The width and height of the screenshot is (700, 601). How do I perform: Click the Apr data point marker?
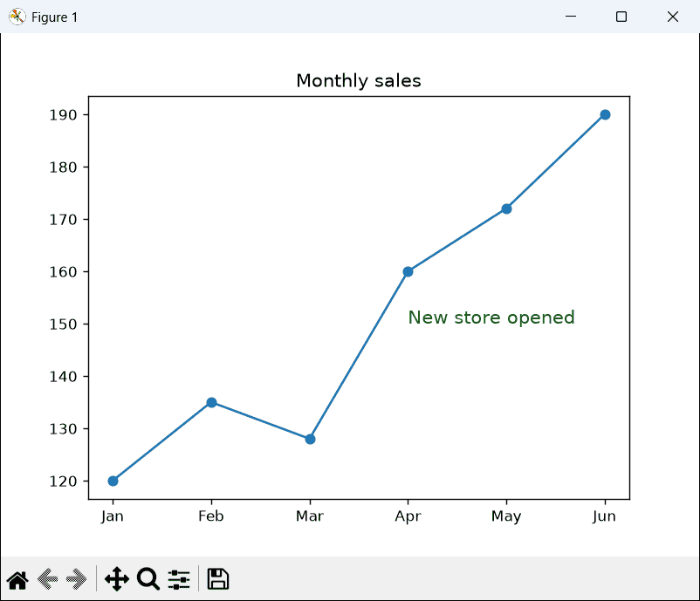pyautogui.click(x=408, y=272)
